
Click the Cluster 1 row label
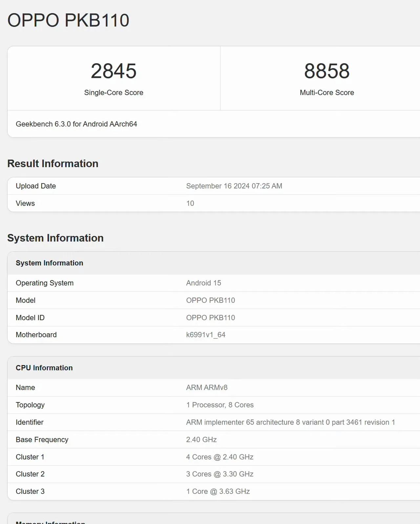click(30, 457)
